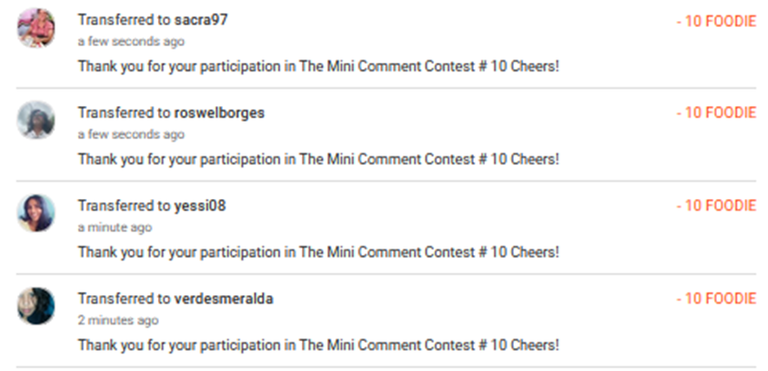Click the roswelborges username link
Screen dimensions: 768x371
(219, 113)
